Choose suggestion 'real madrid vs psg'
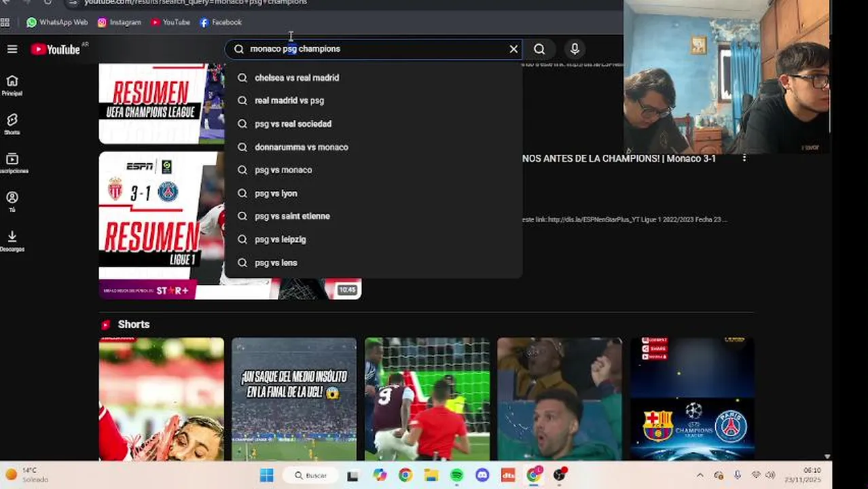This screenshot has height=489, width=868. [374, 101]
